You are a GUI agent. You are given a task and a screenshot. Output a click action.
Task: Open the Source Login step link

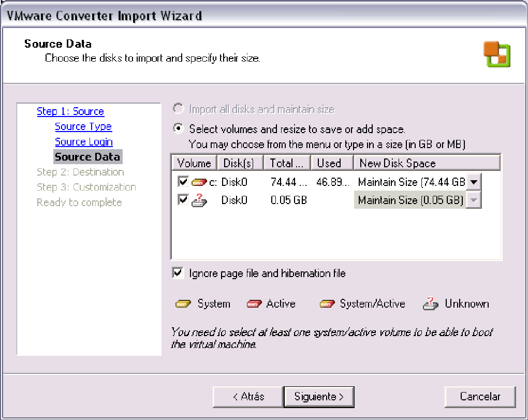pyautogui.click(x=83, y=142)
